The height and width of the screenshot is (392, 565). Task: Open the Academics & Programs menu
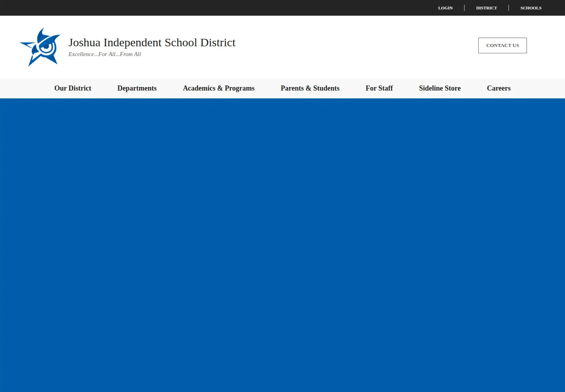pos(219,88)
